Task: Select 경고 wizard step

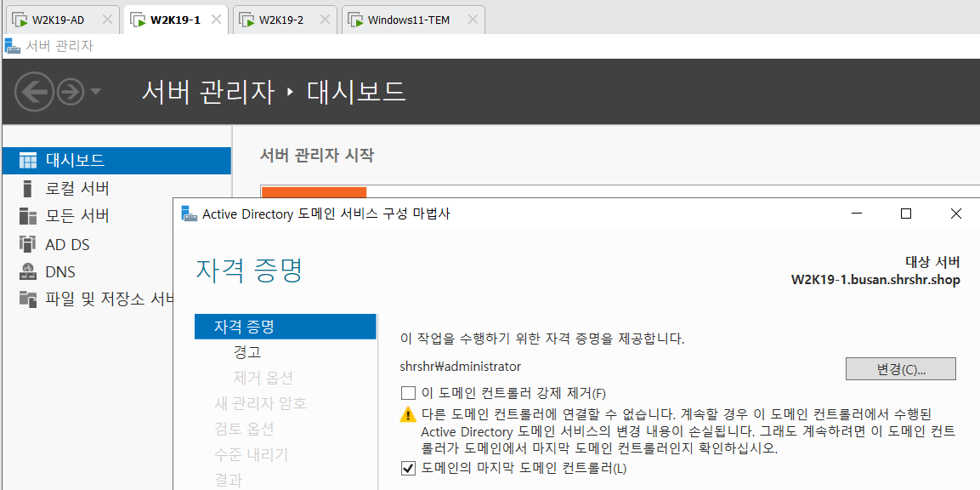Action: pyautogui.click(x=246, y=352)
